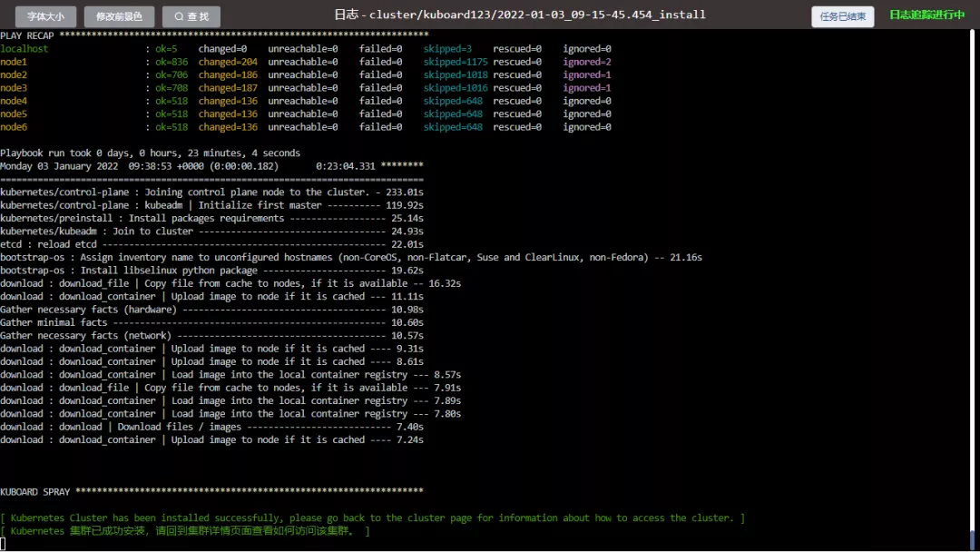Click changed=204 value for node1

[228, 62]
